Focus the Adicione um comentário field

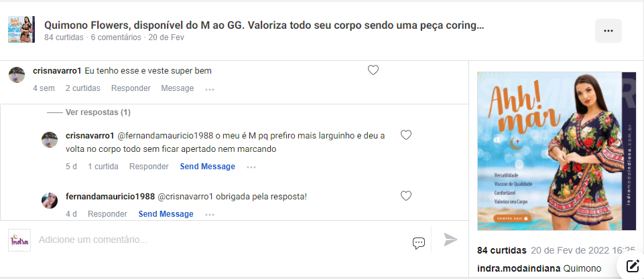point(222,240)
